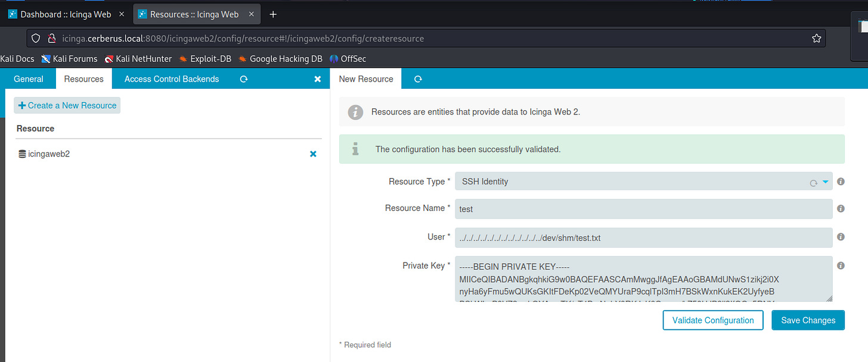Open the Google Hacking DB bookmark
Screen dimensions: 868x362
(x=280, y=58)
